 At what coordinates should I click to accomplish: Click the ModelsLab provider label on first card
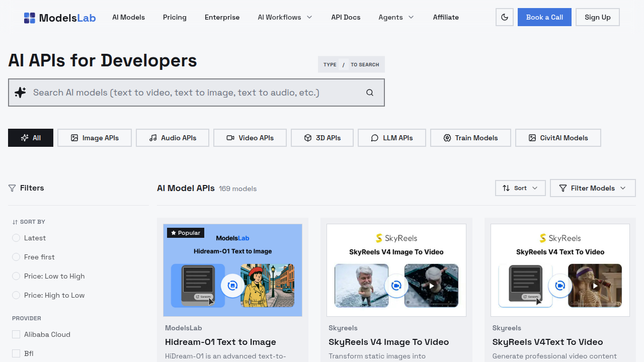tap(184, 328)
